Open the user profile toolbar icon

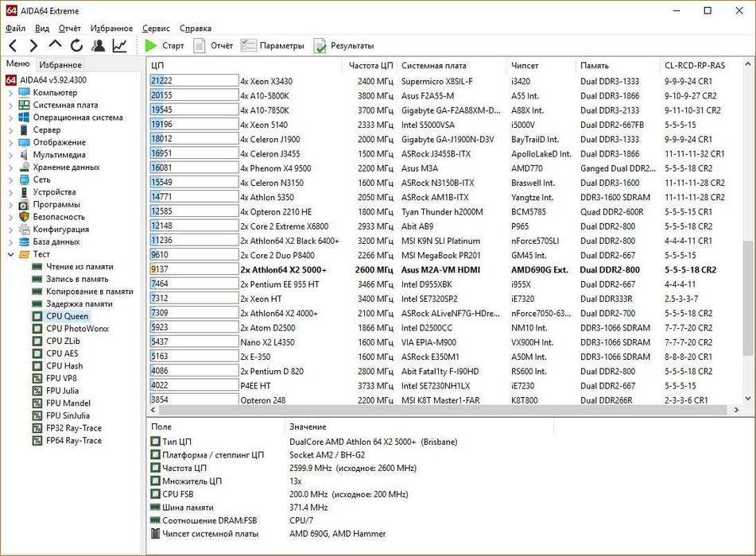(x=99, y=46)
